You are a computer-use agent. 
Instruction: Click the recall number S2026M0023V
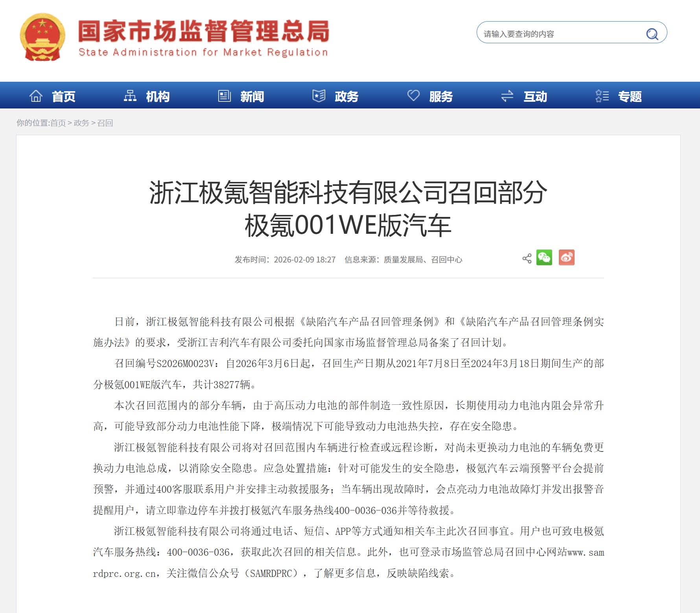[185, 363]
